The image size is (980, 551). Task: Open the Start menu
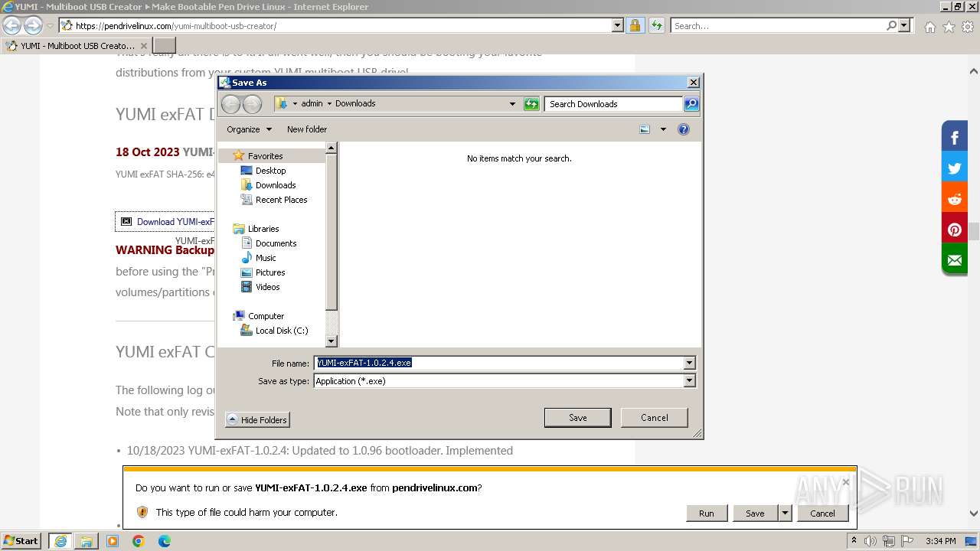click(x=21, y=541)
